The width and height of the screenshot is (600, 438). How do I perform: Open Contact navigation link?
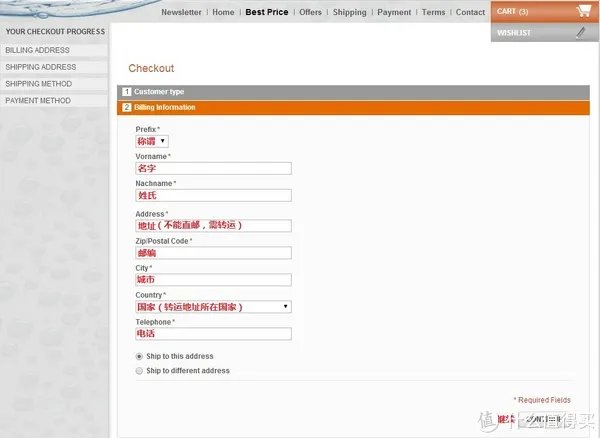470,12
